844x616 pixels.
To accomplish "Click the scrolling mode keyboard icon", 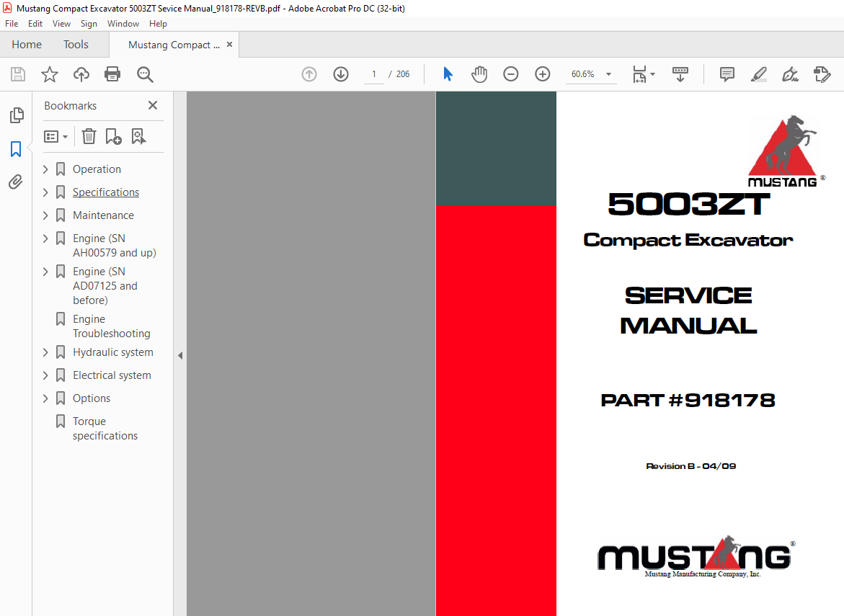I will [680, 74].
